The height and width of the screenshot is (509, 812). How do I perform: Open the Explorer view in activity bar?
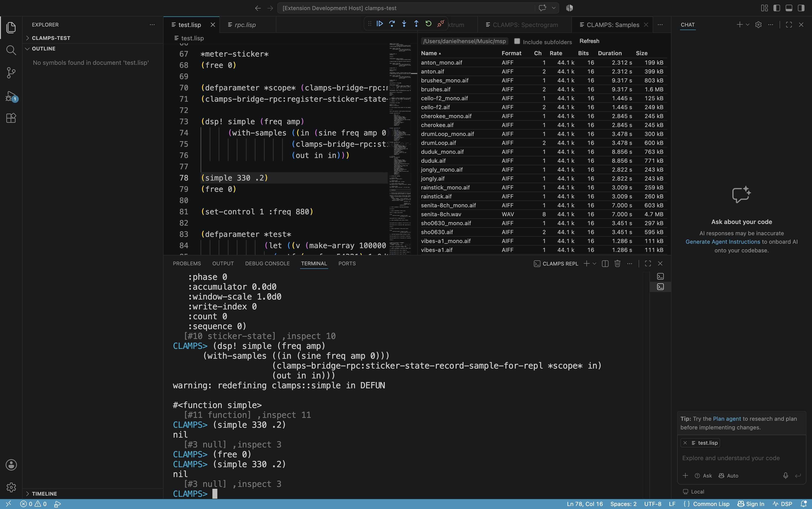[x=11, y=27]
